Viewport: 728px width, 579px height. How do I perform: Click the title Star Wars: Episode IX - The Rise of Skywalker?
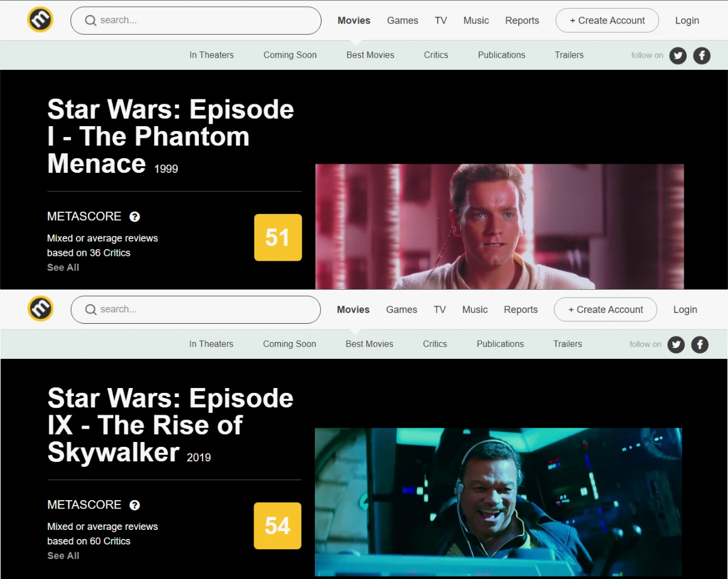point(170,425)
